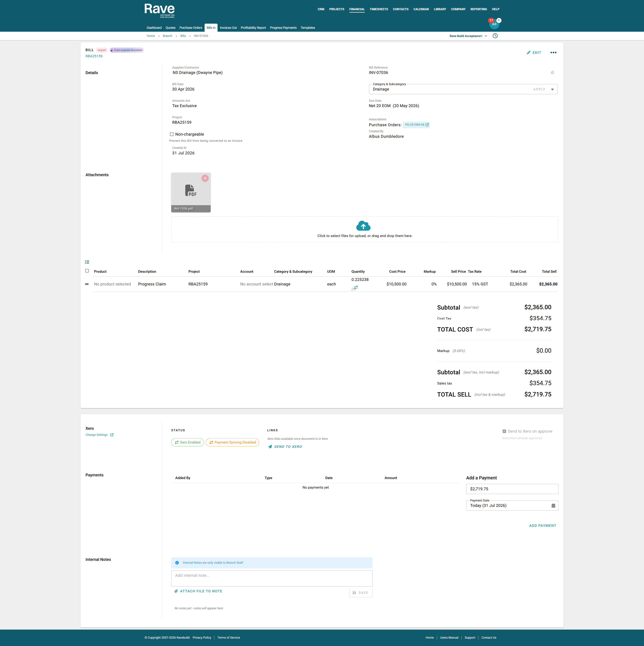Click the bulk line items checklist icon
The width and height of the screenshot is (644, 646).
[87, 262]
